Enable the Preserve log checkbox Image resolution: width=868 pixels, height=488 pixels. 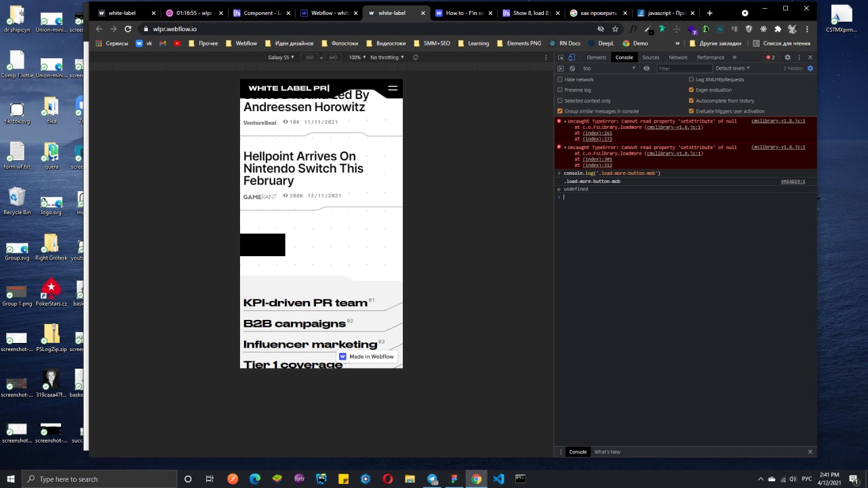[560, 89]
